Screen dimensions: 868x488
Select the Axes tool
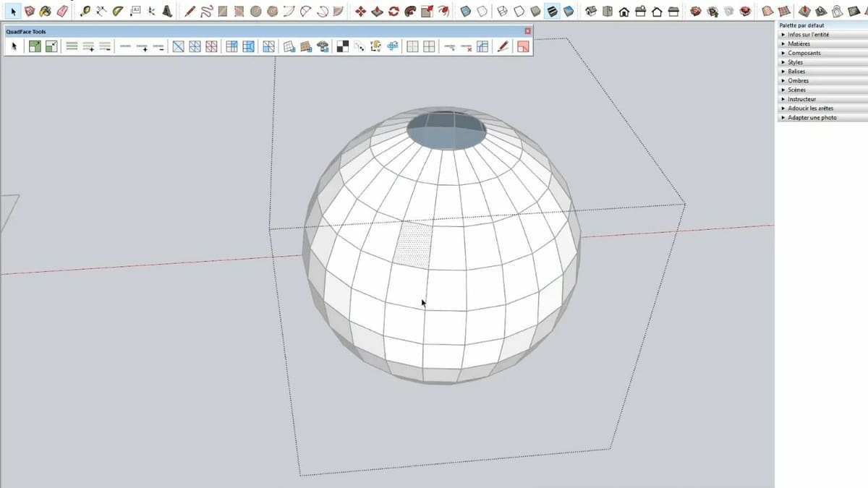(x=152, y=12)
